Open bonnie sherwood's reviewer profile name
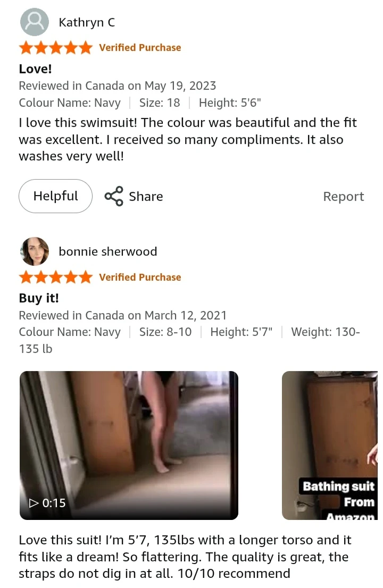The image size is (383, 588). (107, 251)
